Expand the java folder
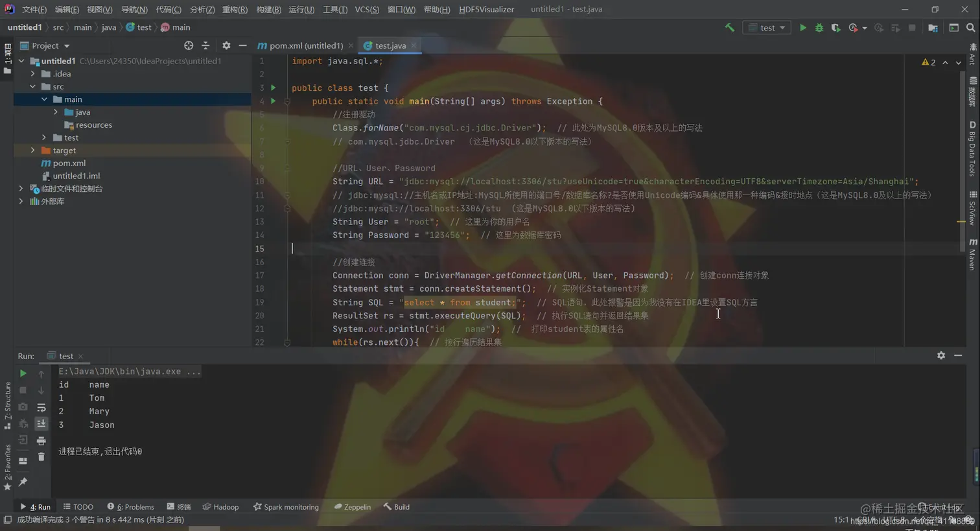Image resolution: width=980 pixels, height=531 pixels. coord(56,112)
